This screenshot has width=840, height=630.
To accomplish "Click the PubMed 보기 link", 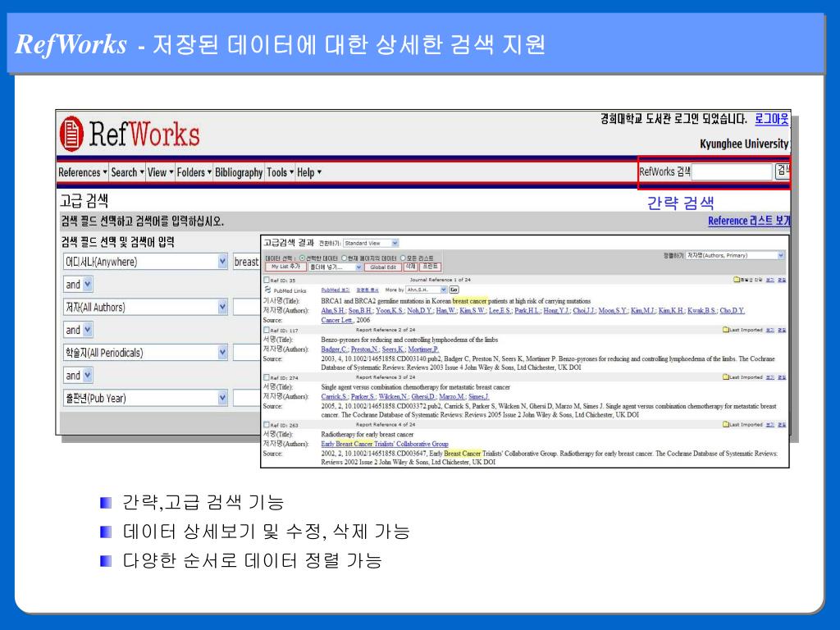I will [x=336, y=290].
